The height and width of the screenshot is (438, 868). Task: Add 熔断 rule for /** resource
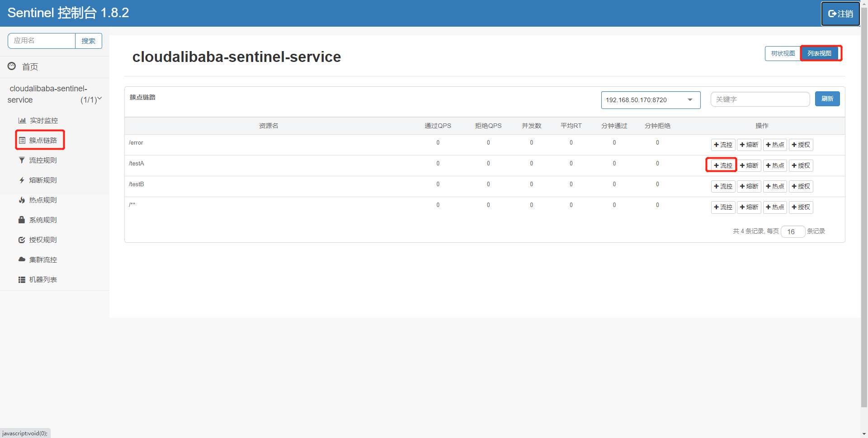click(749, 207)
